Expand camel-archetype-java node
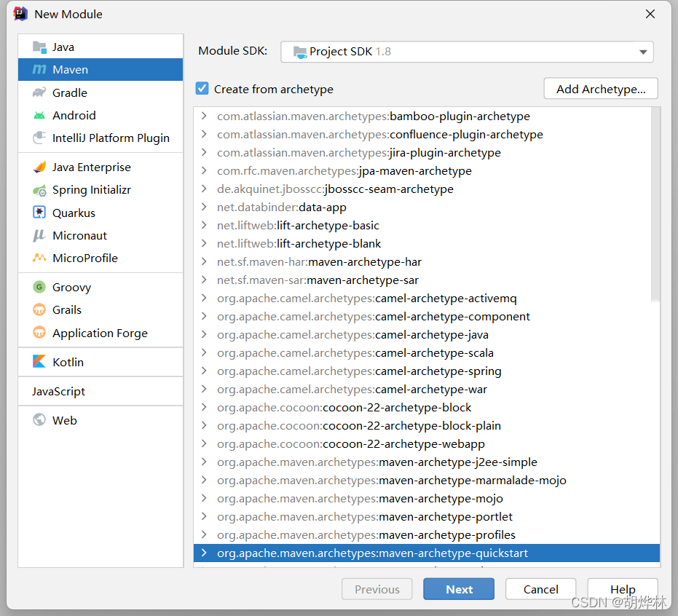This screenshot has width=678, height=616. coord(204,335)
